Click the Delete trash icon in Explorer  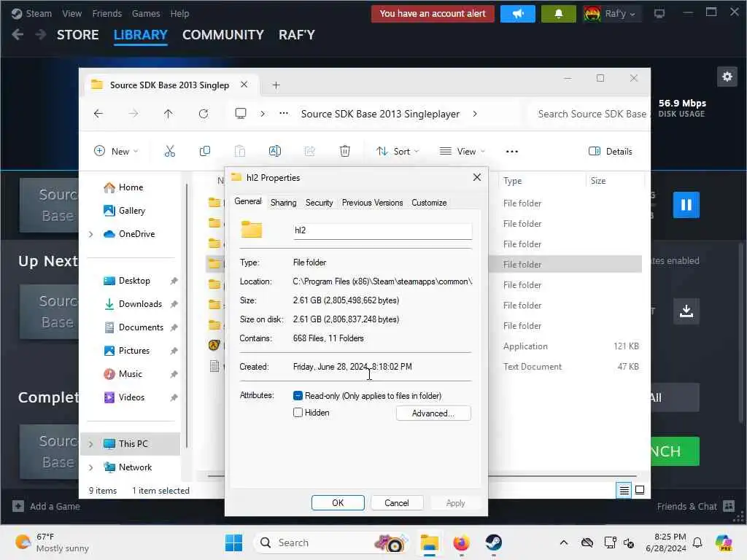[345, 152]
